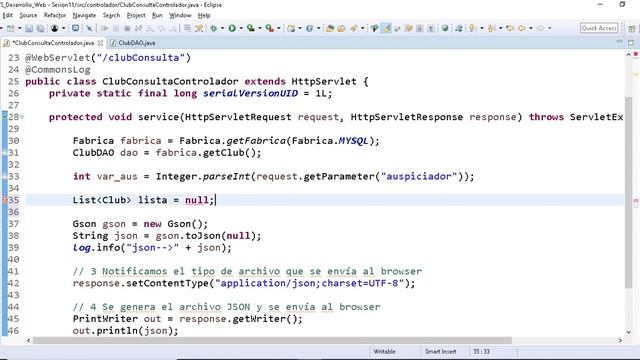Open the Debug configurations dropdown arrow
This screenshot has height=360, width=640.
click(222, 28)
